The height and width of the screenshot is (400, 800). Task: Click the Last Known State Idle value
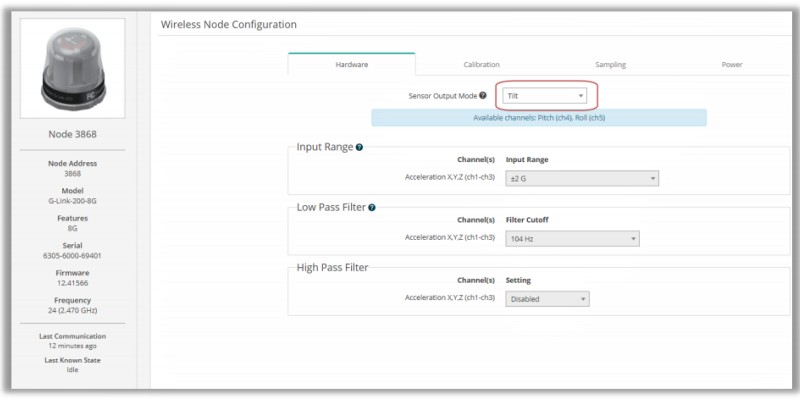click(72, 370)
